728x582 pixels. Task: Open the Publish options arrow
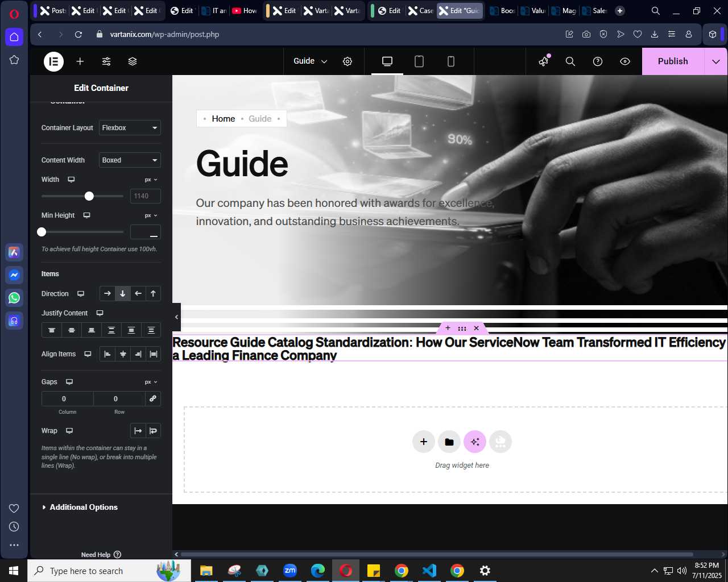click(716, 61)
